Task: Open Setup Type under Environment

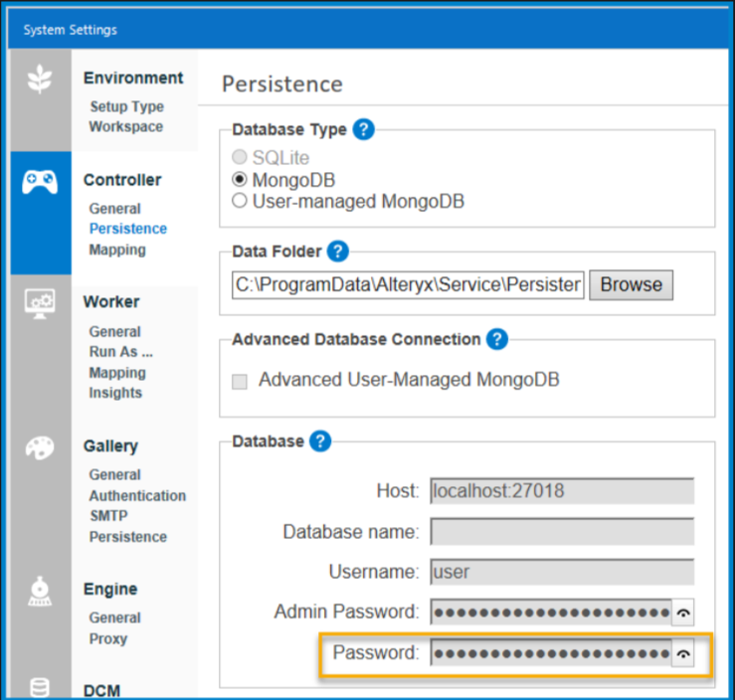Action: click(127, 106)
